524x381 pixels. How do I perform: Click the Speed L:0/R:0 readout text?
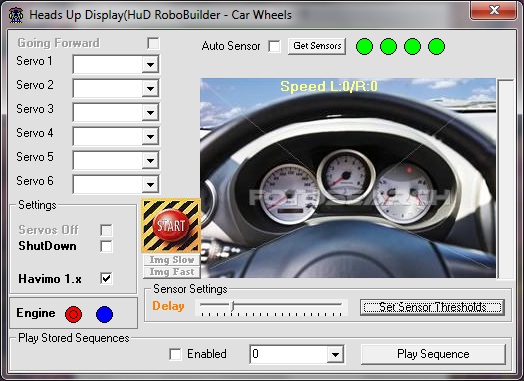click(x=329, y=86)
